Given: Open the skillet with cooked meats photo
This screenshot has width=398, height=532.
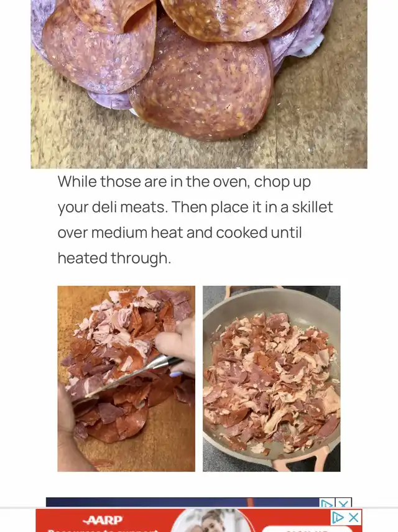Looking at the screenshot, I should [x=271, y=378].
